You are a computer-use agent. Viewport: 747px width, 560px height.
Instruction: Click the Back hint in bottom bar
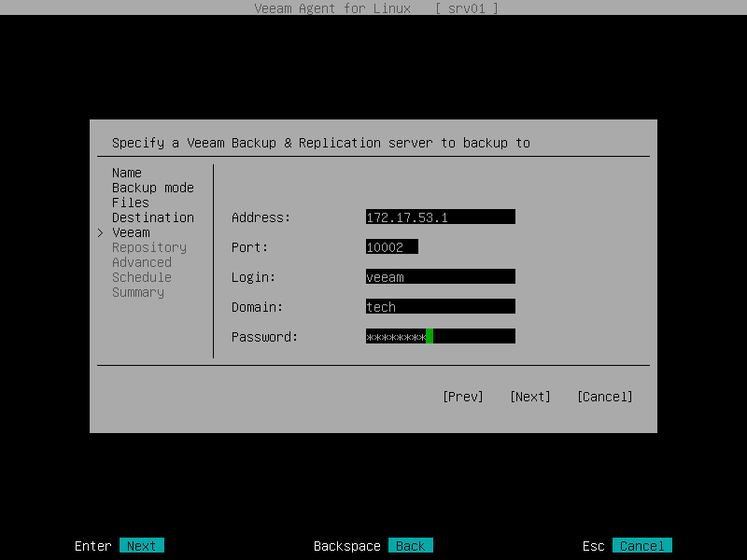click(411, 546)
